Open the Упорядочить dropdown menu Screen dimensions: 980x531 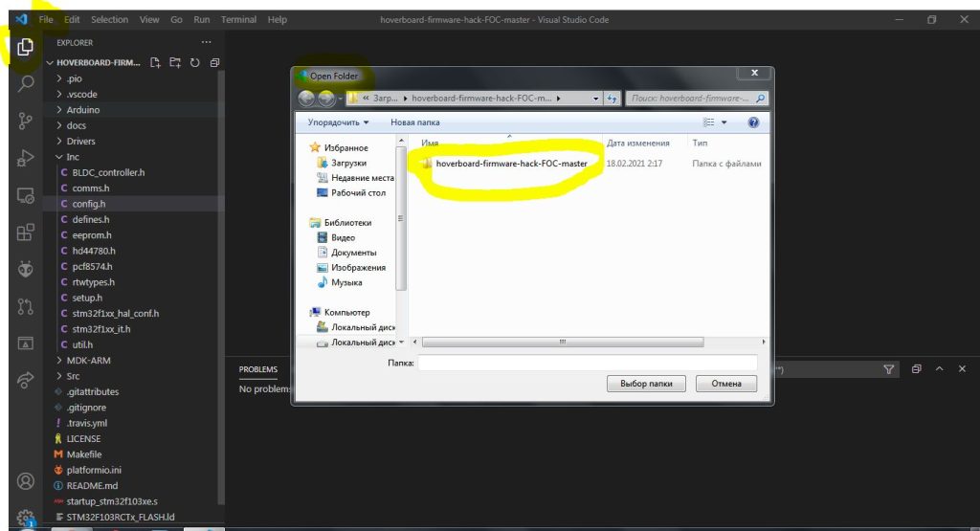(x=338, y=122)
